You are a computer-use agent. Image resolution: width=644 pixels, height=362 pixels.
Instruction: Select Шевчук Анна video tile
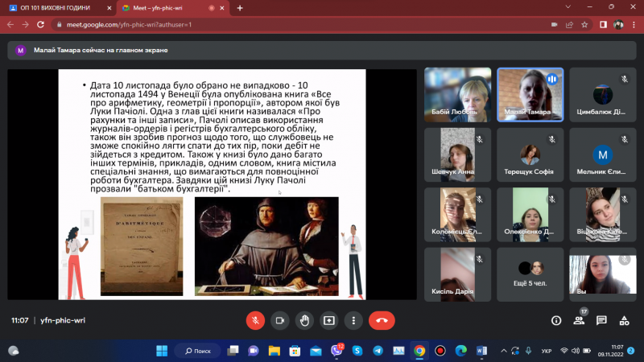coord(457,154)
